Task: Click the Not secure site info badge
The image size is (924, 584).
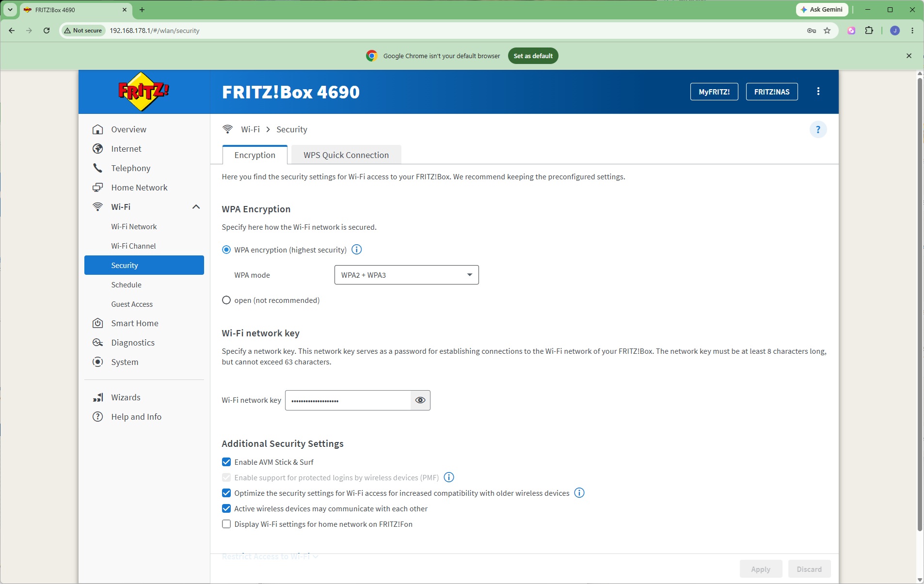Action: coord(83,31)
